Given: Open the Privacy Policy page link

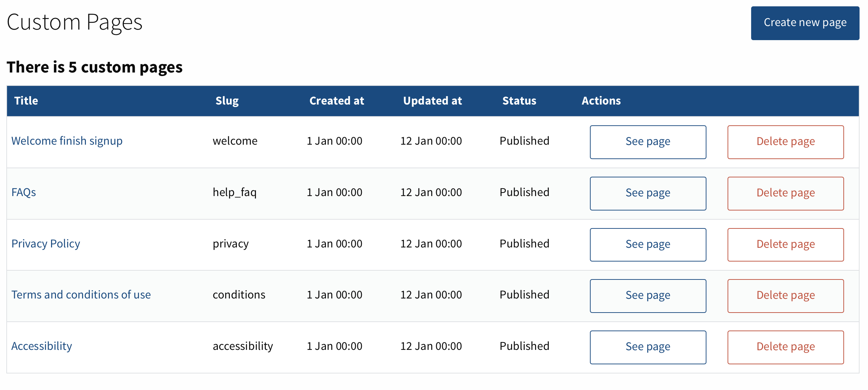Looking at the screenshot, I should click(45, 244).
